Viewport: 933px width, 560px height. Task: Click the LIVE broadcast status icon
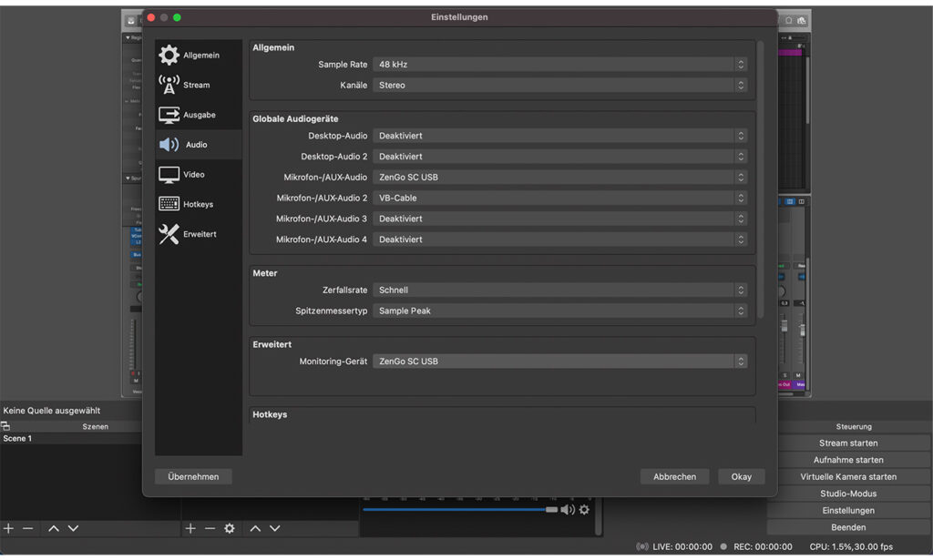[x=642, y=546]
